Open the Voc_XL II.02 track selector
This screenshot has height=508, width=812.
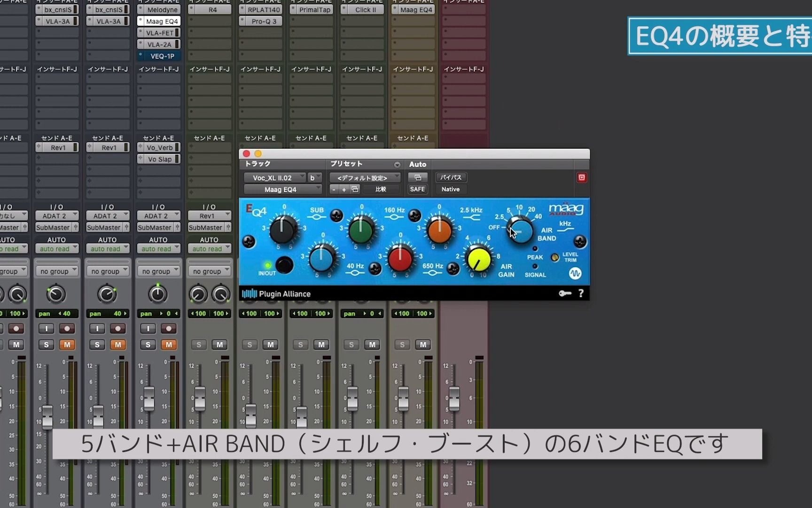275,178
